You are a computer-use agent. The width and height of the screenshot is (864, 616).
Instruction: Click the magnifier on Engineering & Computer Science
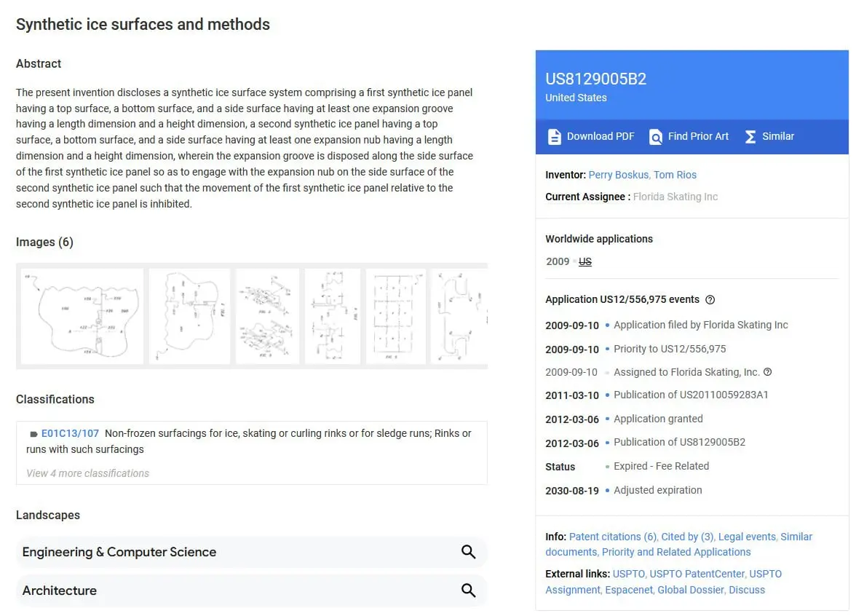point(468,552)
